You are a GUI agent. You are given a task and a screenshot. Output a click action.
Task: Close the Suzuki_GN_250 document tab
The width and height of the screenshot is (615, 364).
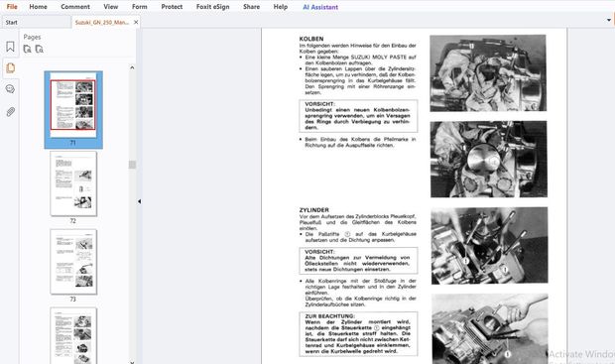click(x=136, y=23)
